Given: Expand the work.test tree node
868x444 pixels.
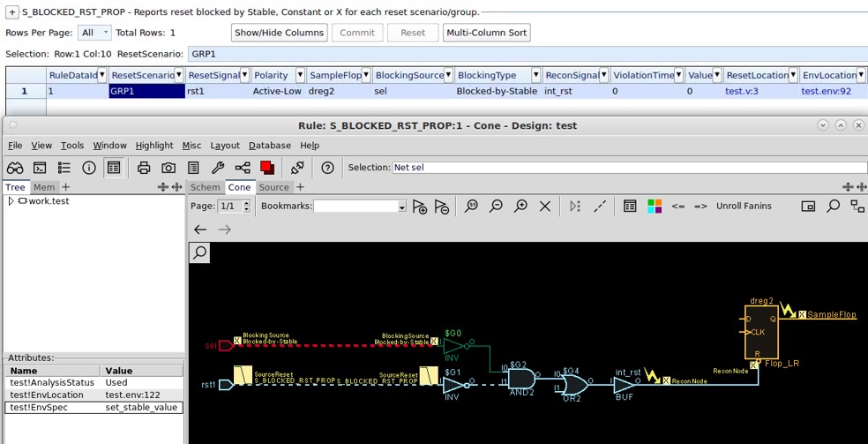Looking at the screenshot, I should tap(11, 201).
